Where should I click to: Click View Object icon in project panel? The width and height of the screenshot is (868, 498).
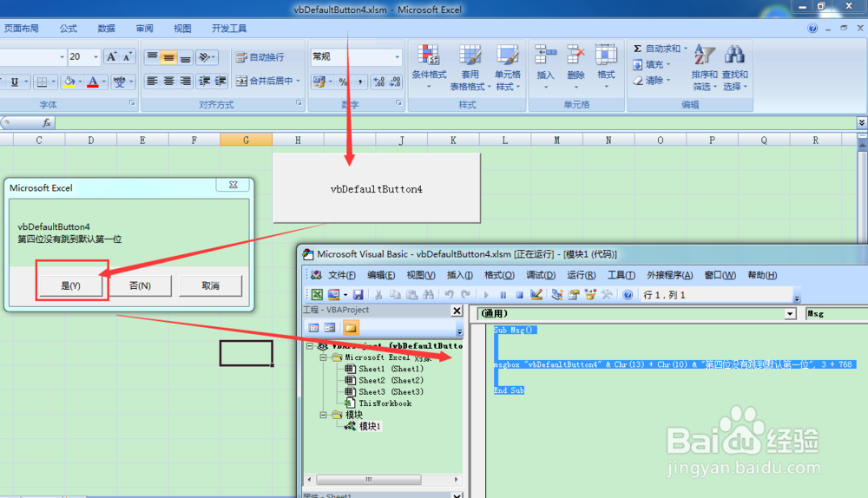(330, 328)
